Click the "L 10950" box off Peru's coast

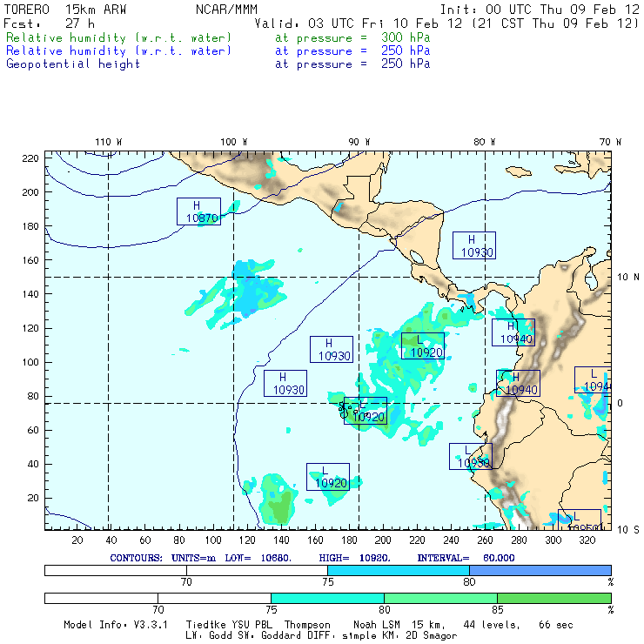(x=471, y=456)
